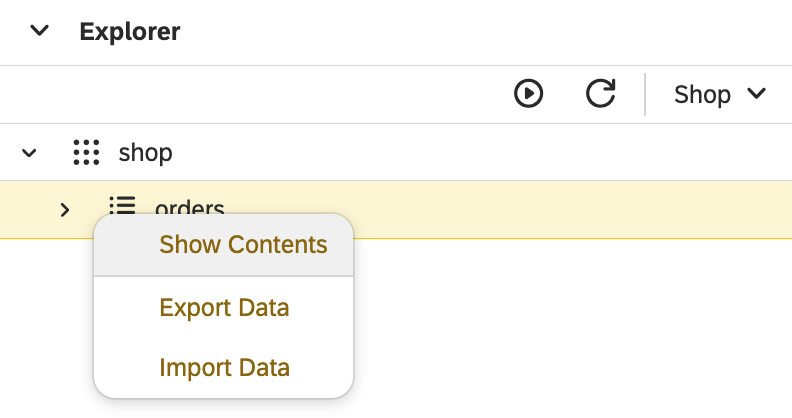This screenshot has height=418, width=792.
Task: Open the Shop dropdown chevron
Action: click(x=756, y=93)
